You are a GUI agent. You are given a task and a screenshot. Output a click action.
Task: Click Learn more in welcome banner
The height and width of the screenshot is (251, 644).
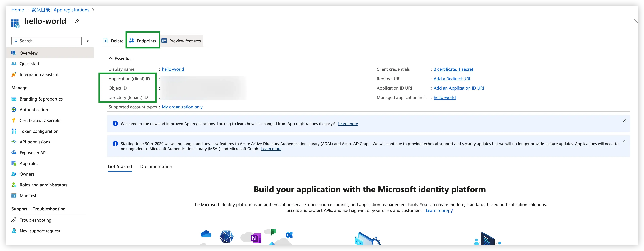click(x=347, y=124)
